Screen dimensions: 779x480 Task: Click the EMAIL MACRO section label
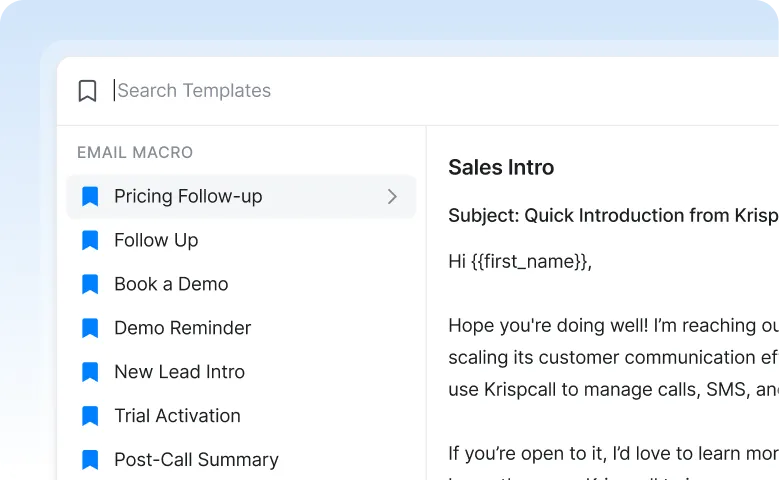pos(135,153)
